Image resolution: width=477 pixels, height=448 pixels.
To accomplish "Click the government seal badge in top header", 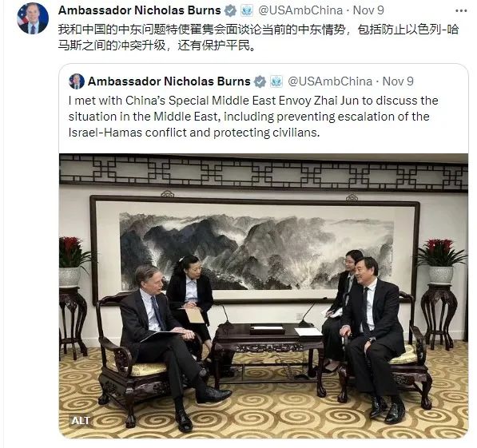I will [247, 10].
